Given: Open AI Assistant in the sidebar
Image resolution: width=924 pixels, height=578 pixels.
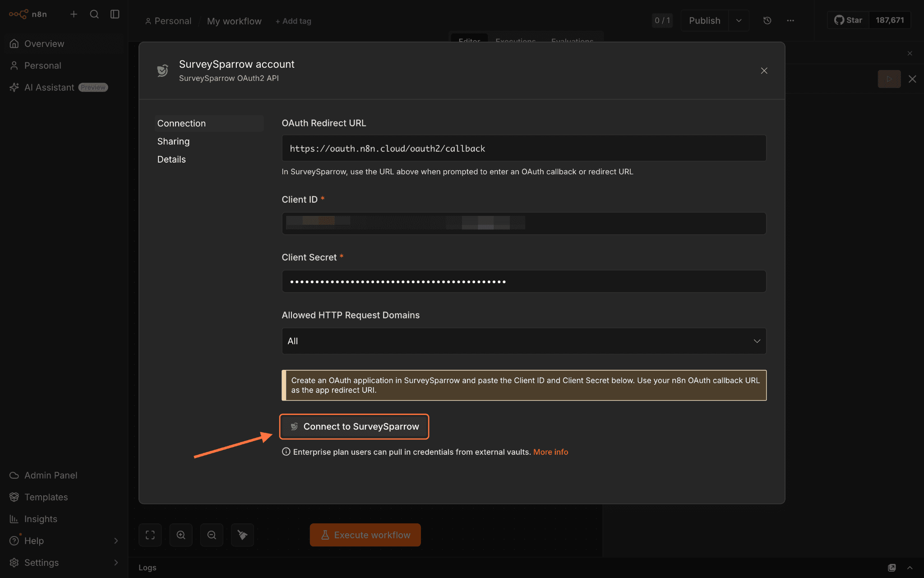Looking at the screenshot, I should click(64, 87).
